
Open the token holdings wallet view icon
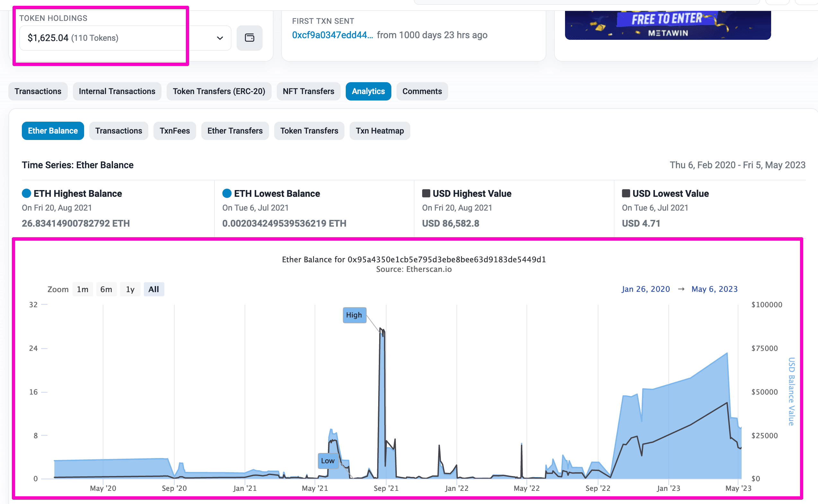click(249, 38)
